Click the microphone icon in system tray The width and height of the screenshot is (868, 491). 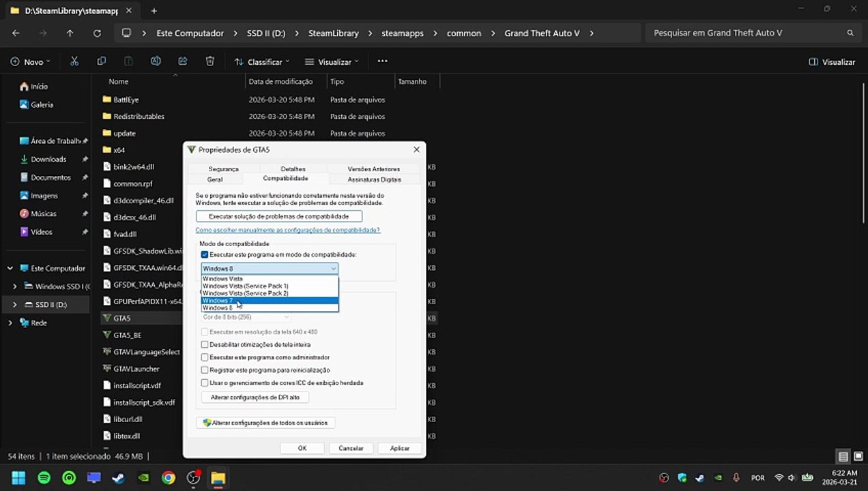click(736, 478)
